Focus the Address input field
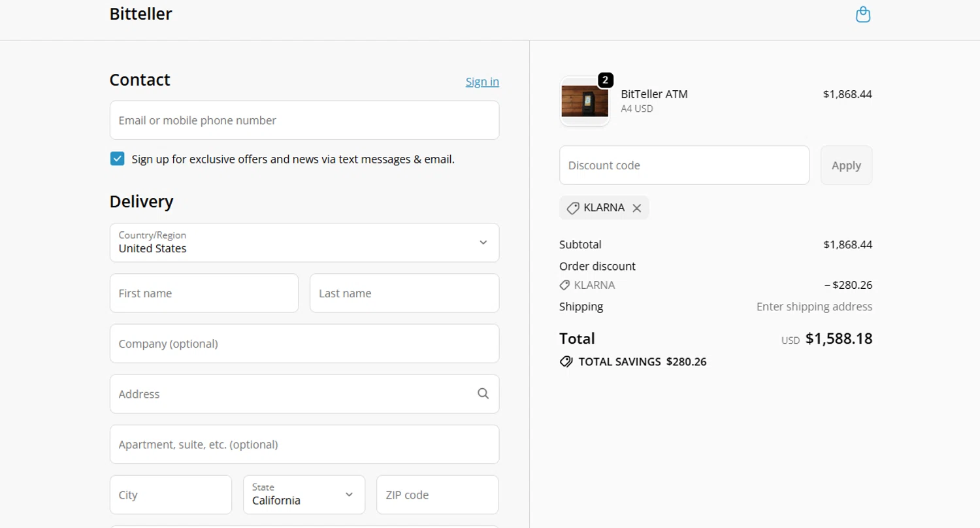 click(304, 394)
